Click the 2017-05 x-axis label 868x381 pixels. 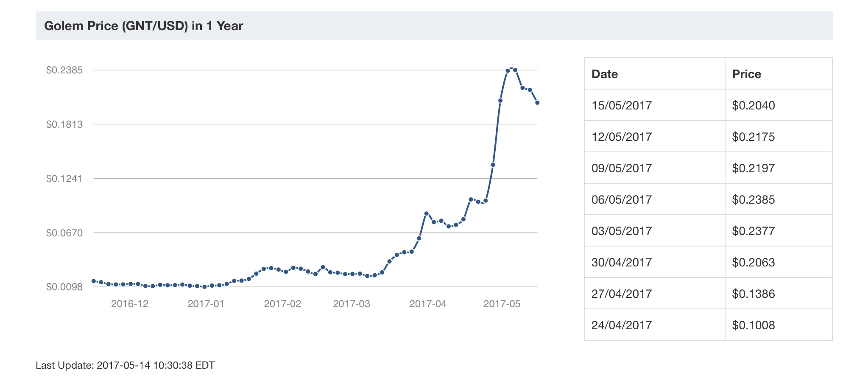tap(502, 304)
